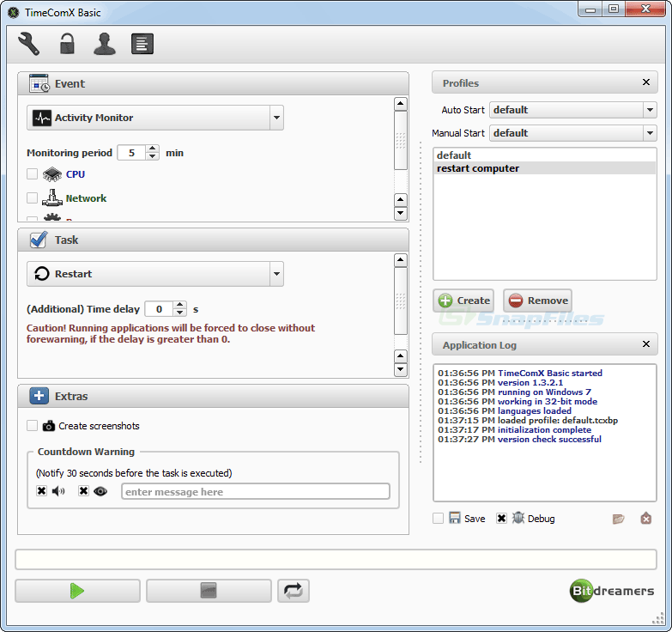Decrease the Additional Time delay value
Viewport: 672px width, 632px height.
(179, 313)
